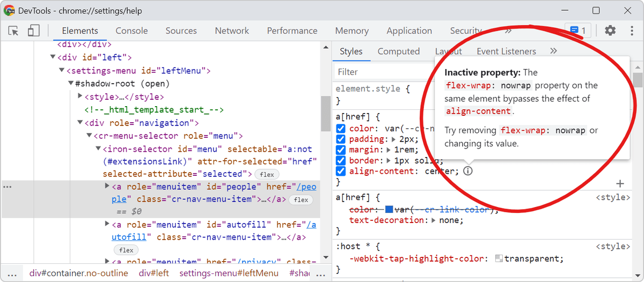Select the Styles sidebar tab
This screenshot has width=644, height=282.
pos(351,51)
